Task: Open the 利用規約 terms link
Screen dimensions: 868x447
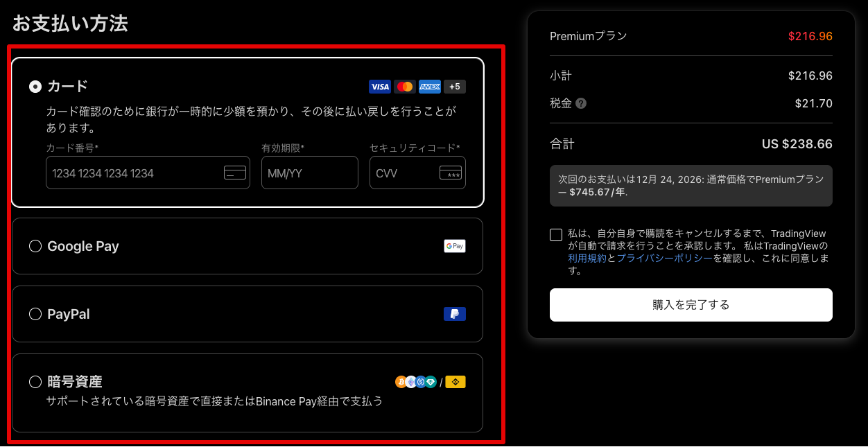Action: [x=587, y=258]
